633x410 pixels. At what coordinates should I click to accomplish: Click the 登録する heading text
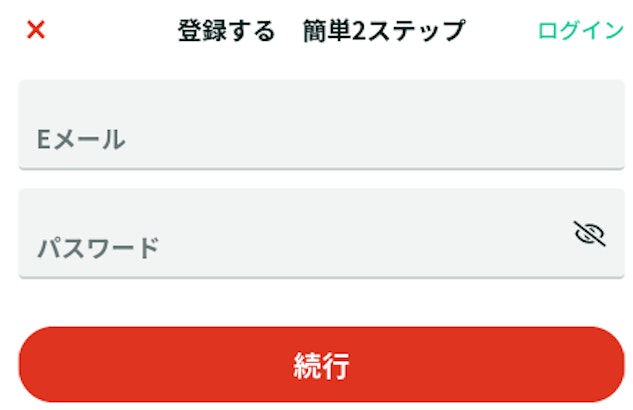pos(226,31)
